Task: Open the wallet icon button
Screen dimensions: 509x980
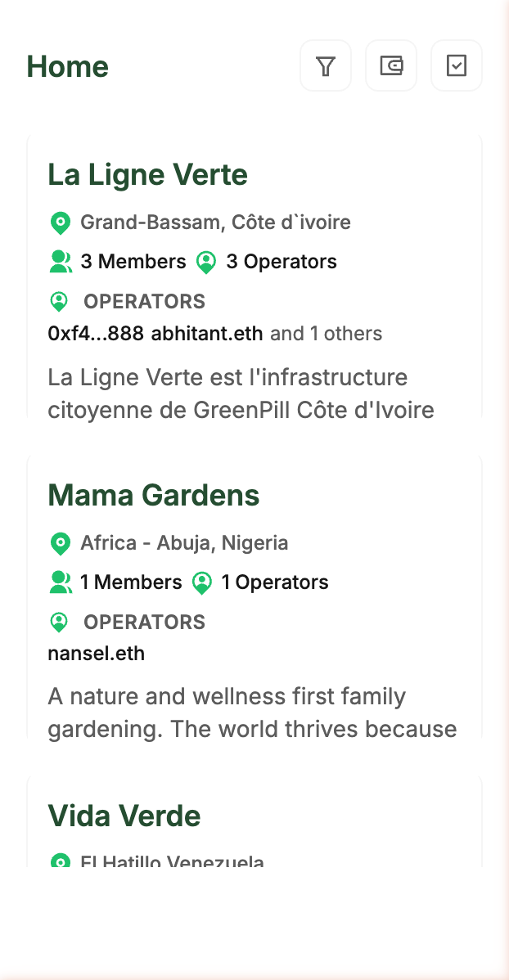Action: click(x=391, y=66)
